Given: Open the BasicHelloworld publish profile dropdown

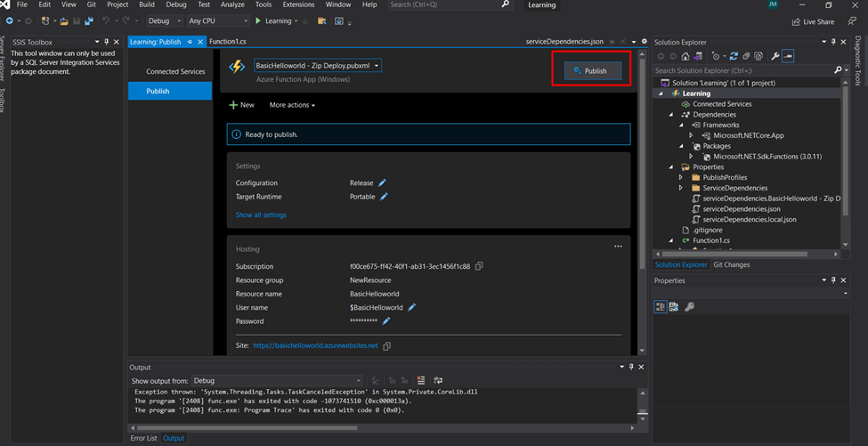Looking at the screenshot, I should pyautogui.click(x=318, y=65).
